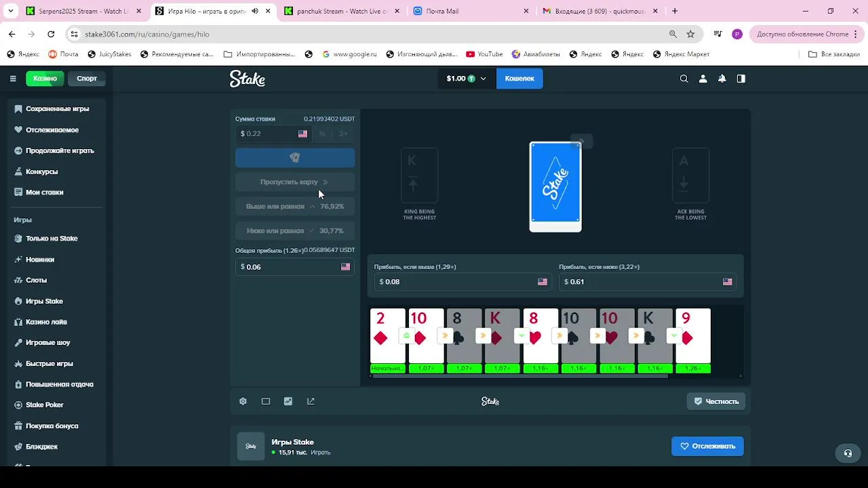
Task: Open live stats chart icon
Action: click(x=288, y=401)
